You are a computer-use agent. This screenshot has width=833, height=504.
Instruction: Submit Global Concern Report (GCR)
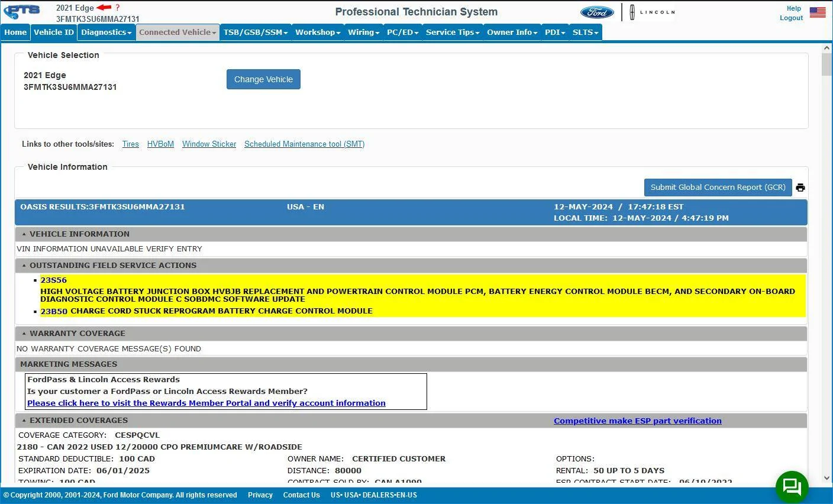(x=718, y=188)
